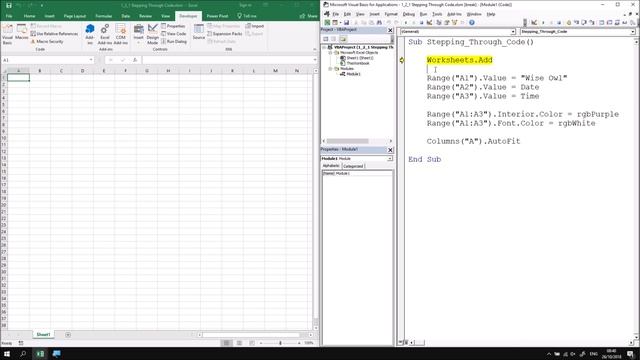Select the Power Pivot ribbon tab
Viewport: 640px width, 360px height.
tap(217, 16)
